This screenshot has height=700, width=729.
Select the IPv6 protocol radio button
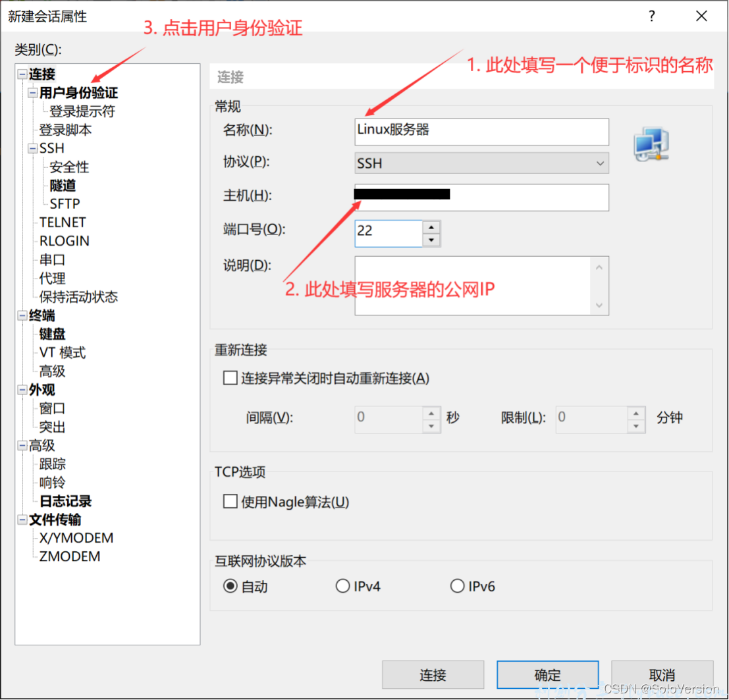[457, 585]
